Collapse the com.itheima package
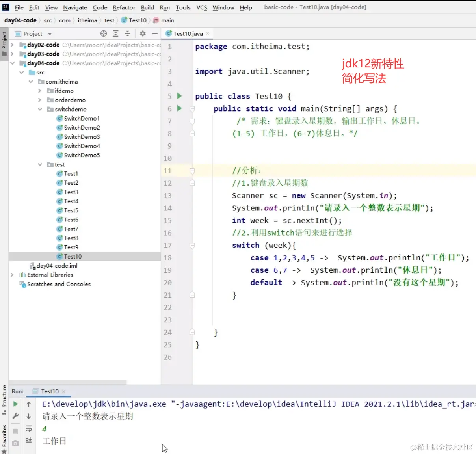Image resolution: width=476 pixels, height=454 pixels. (31, 82)
